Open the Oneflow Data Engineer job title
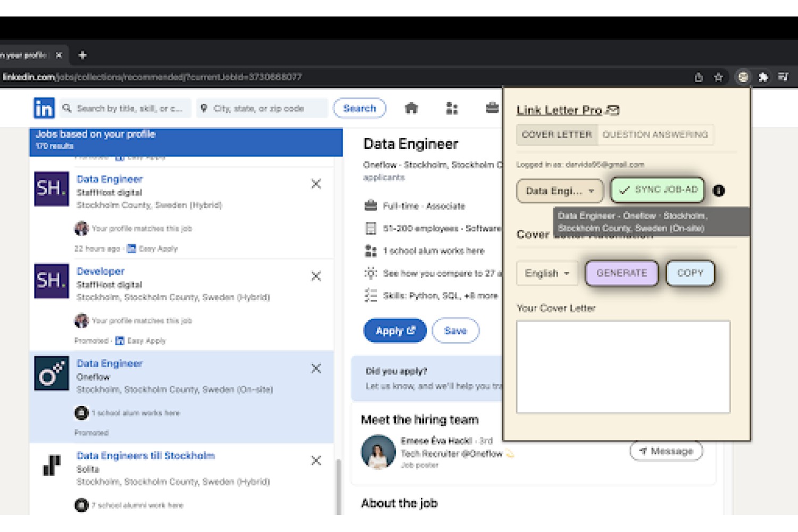798x532 pixels. pos(110,363)
